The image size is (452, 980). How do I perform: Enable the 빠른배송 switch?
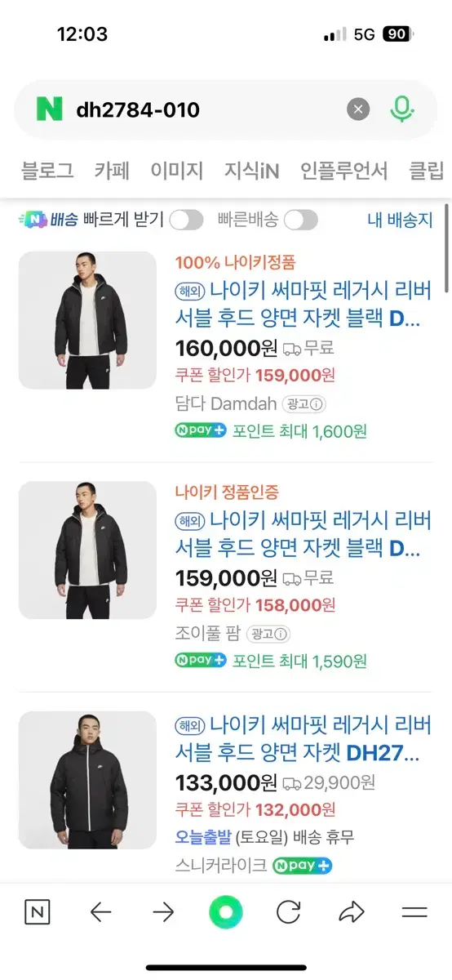(x=300, y=220)
